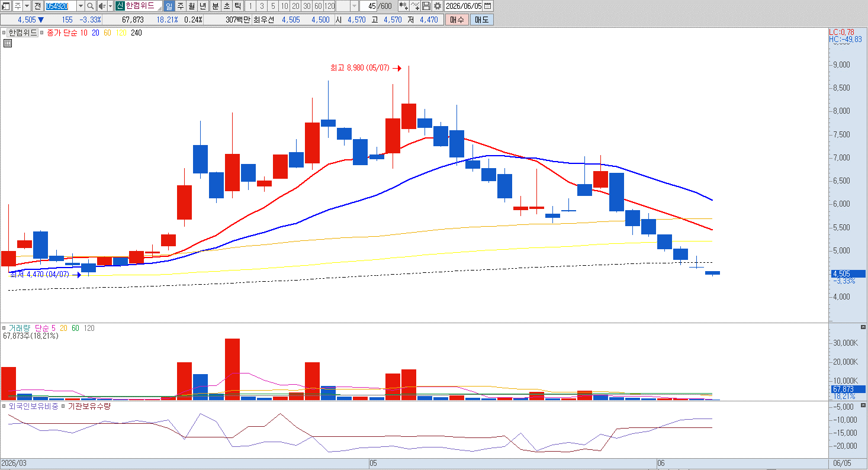Image resolution: width=868 pixels, height=470 pixels.
Task: Open the interval value dropdown after 120
Action: point(355,6)
